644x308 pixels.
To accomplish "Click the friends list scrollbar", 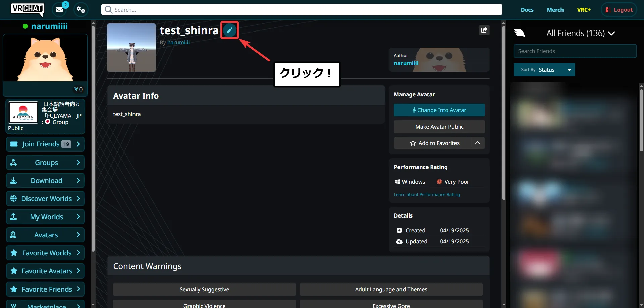I will [x=641, y=121].
